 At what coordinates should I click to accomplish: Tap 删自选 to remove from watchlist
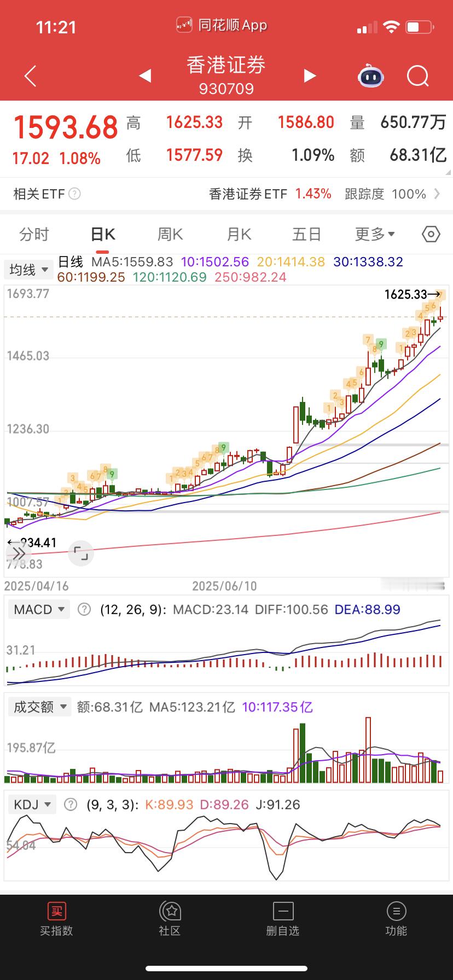[x=283, y=919]
